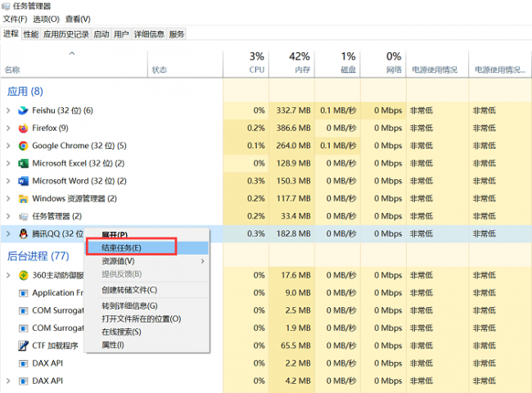This screenshot has width=532, height=393.
Task: Expand the 腾讯QQ process group
Action: point(8,234)
